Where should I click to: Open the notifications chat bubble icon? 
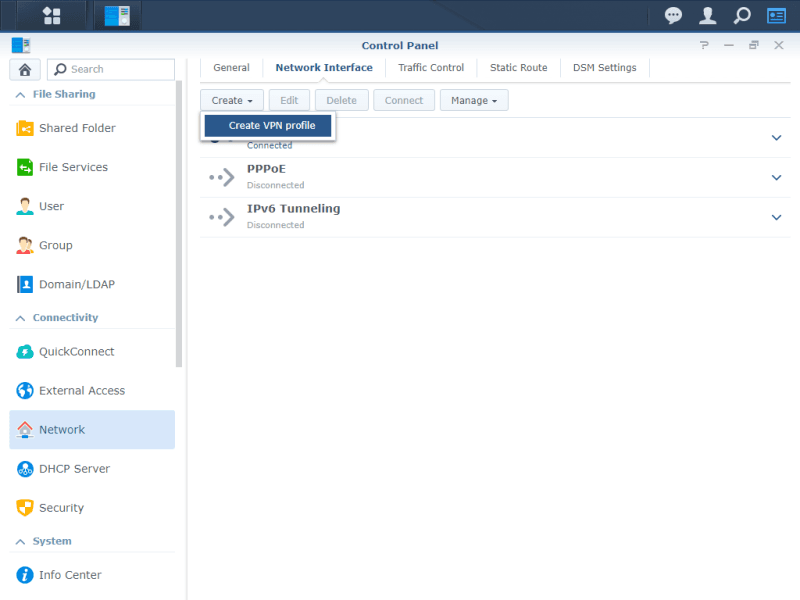pos(674,15)
